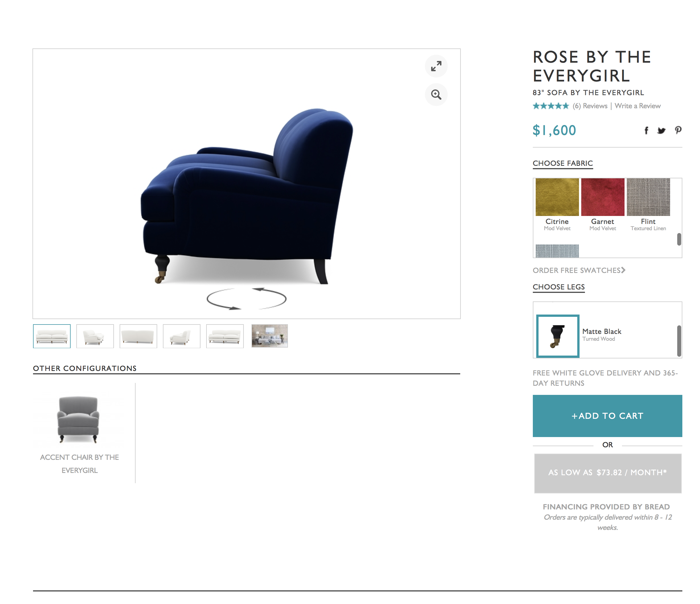
Task: Pick the Flint Textured Linen swatch
Action: click(x=648, y=205)
